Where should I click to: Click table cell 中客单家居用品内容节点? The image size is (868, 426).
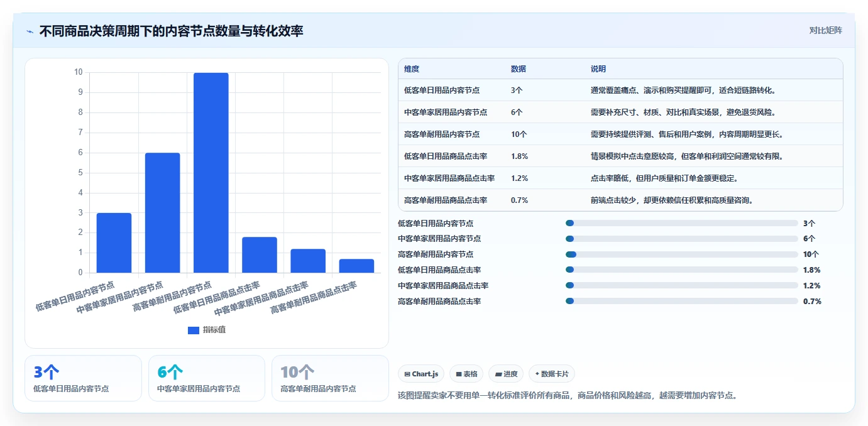click(x=446, y=112)
